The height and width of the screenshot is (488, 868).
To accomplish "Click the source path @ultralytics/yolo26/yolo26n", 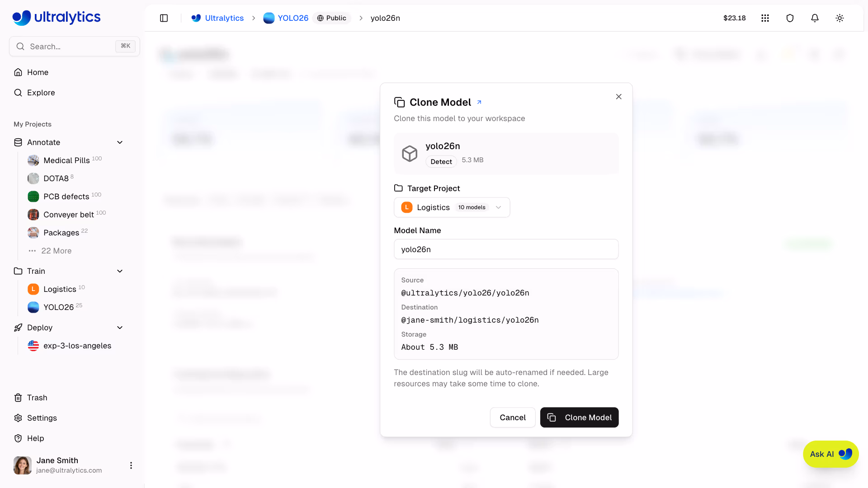I will (x=465, y=293).
